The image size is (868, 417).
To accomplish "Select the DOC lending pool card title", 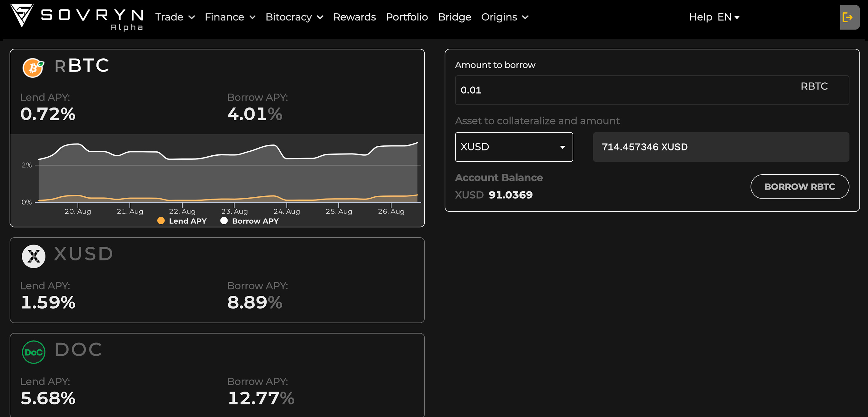I will point(78,349).
